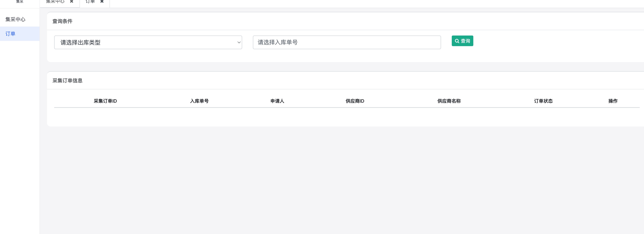The image size is (644, 234).
Task: Click the green 查询 search button
Action: pyautogui.click(x=462, y=41)
